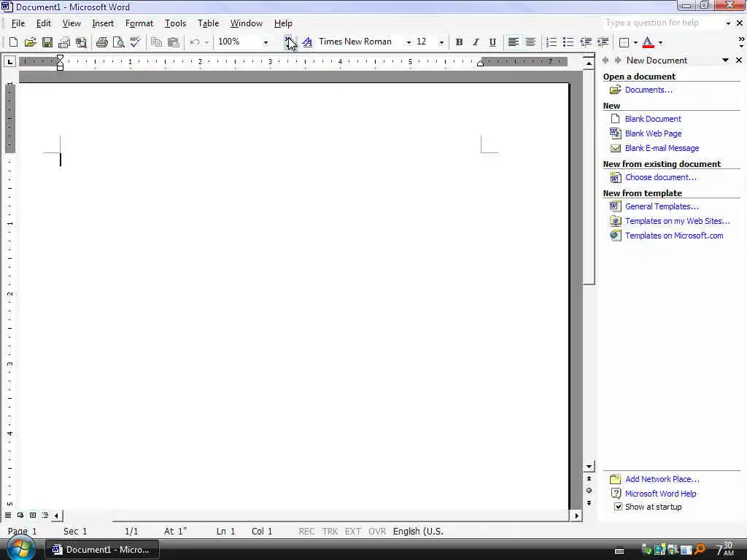Open the help question box dropdown arrow
This screenshot has height=560, width=747.
pos(728,23)
